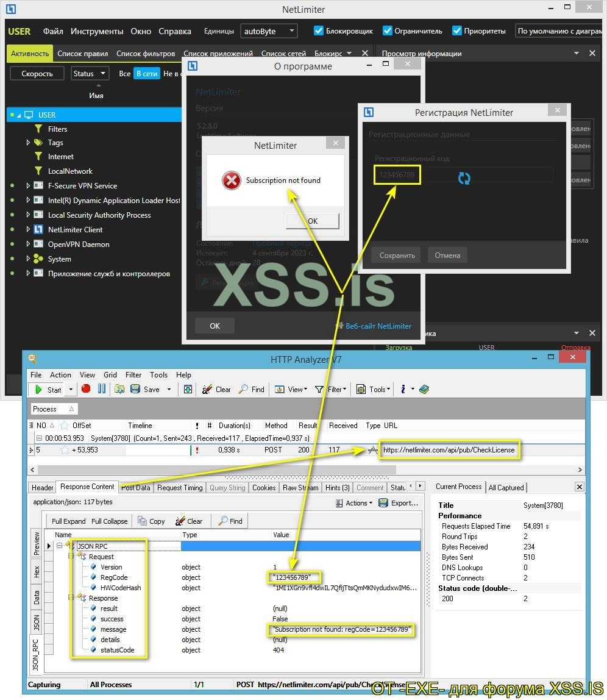Screen dimensions: 607x700
Task: Open the 'Веб-сайт NetLimiter' link
Action: point(378,326)
